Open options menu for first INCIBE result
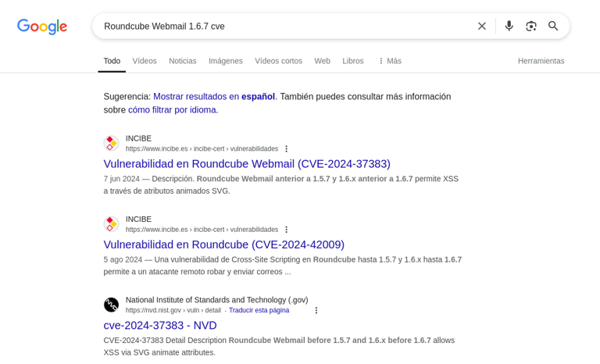The height and width of the screenshot is (364, 600). click(x=287, y=149)
